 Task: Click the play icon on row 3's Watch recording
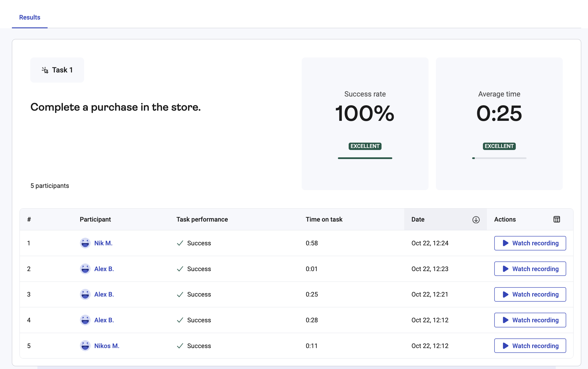coord(505,294)
